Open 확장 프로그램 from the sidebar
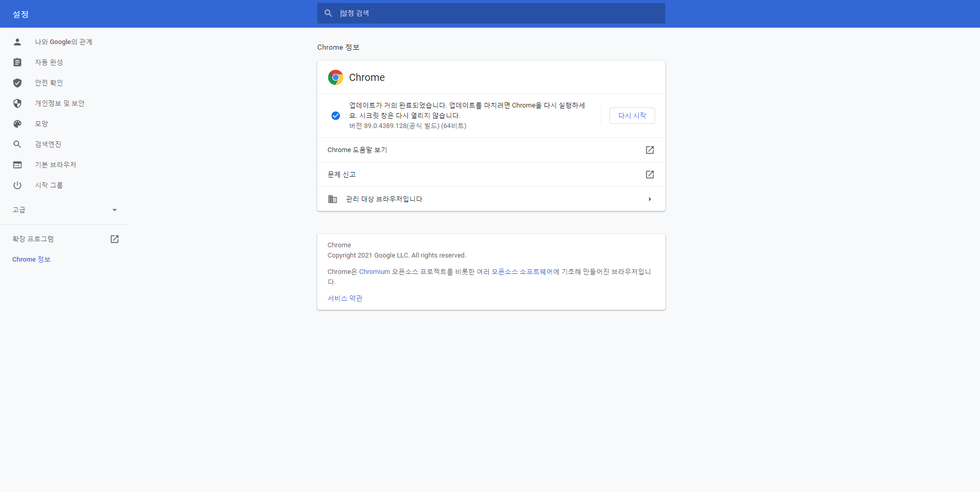 pyautogui.click(x=33, y=239)
